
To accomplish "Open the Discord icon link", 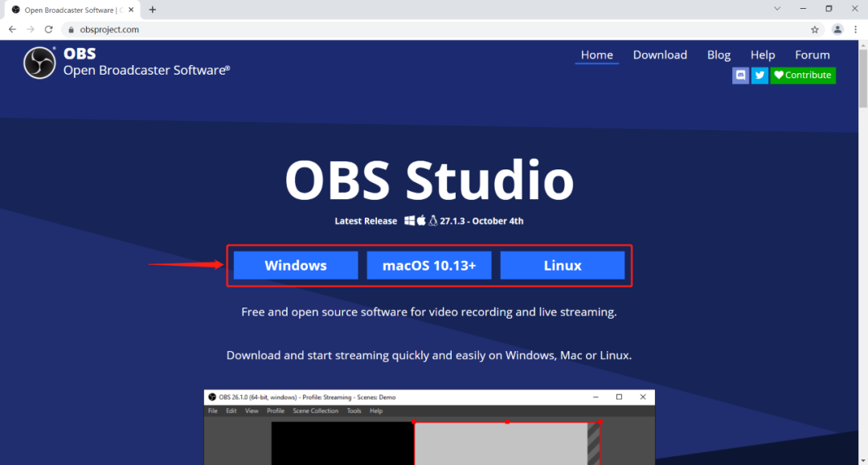I will (741, 75).
